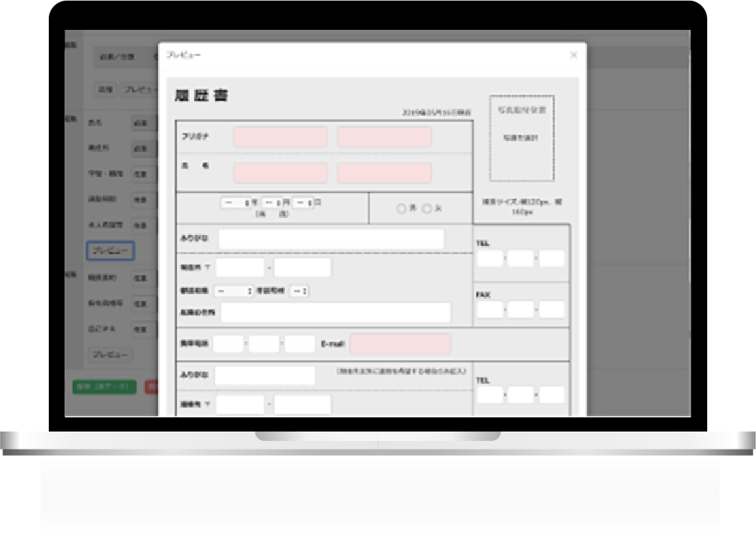Open the birth year dropdown
The width and height of the screenshot is (756, 551).
236,203
